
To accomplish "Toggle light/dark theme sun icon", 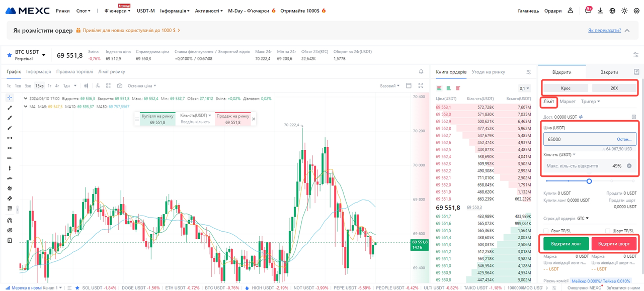I will click(x=624, y=11).
